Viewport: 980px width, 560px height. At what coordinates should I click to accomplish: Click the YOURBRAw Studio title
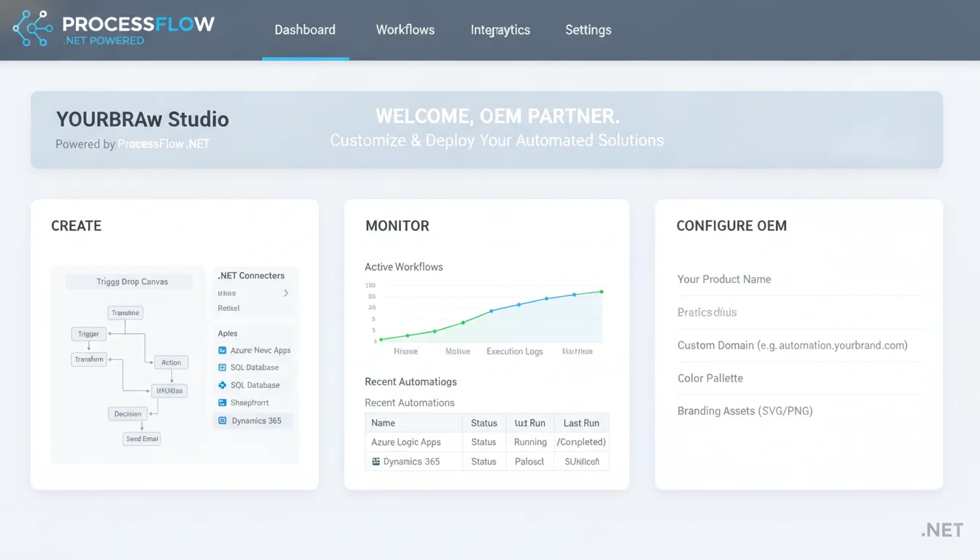(x=143, y=120)
